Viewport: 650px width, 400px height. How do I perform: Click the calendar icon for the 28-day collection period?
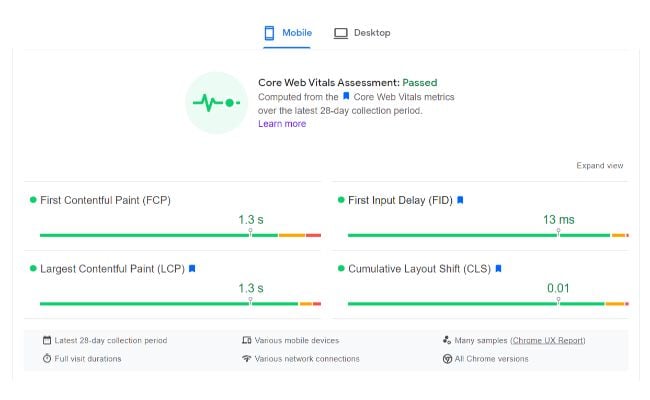(x=47, y=341)
